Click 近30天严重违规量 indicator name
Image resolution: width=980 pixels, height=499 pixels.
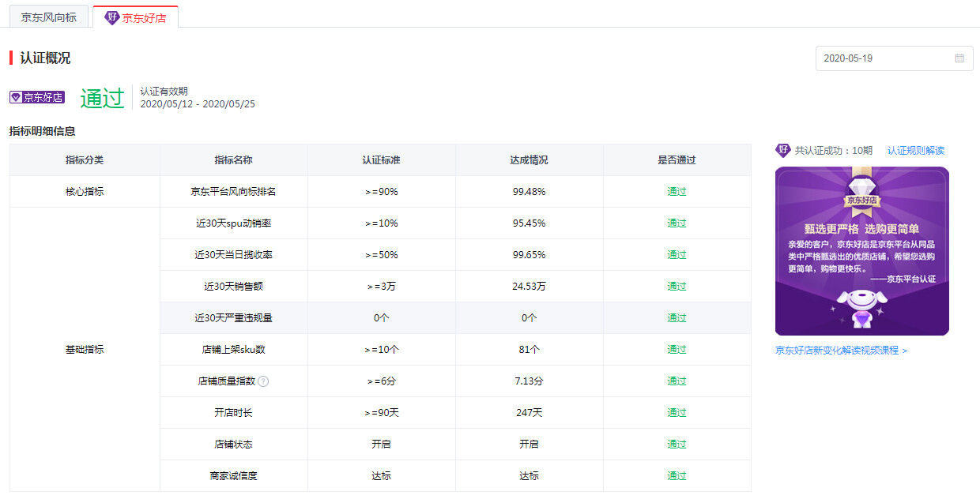[234, 318]
